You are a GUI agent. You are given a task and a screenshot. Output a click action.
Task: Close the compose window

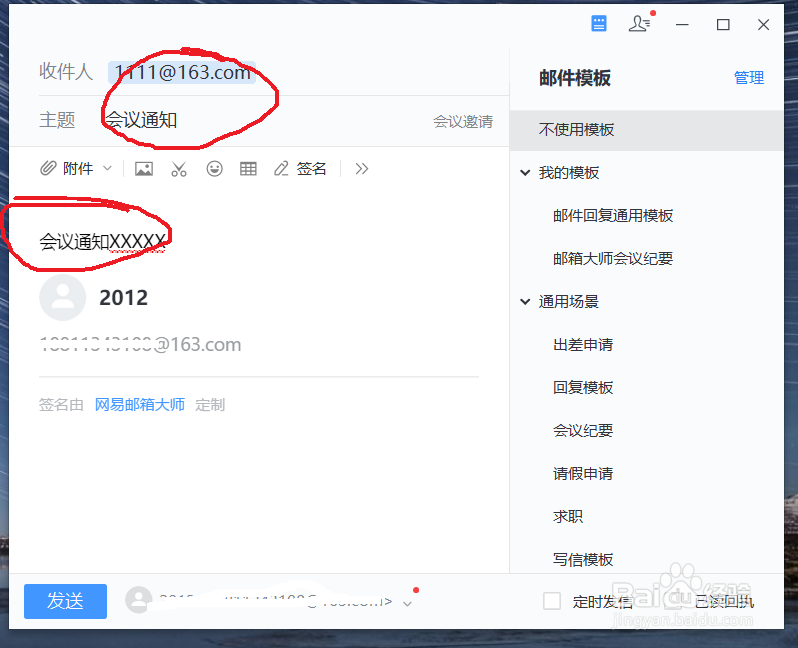click(763, 24)
